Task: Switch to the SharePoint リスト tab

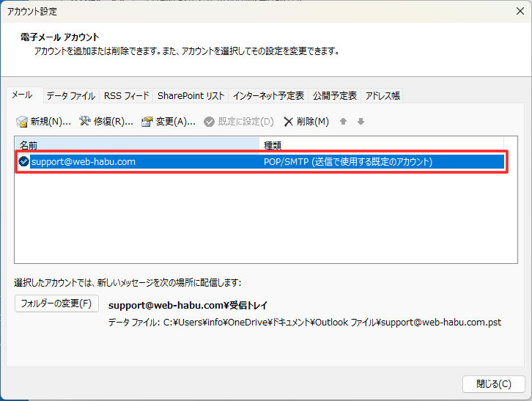Action: pos(191,96)
